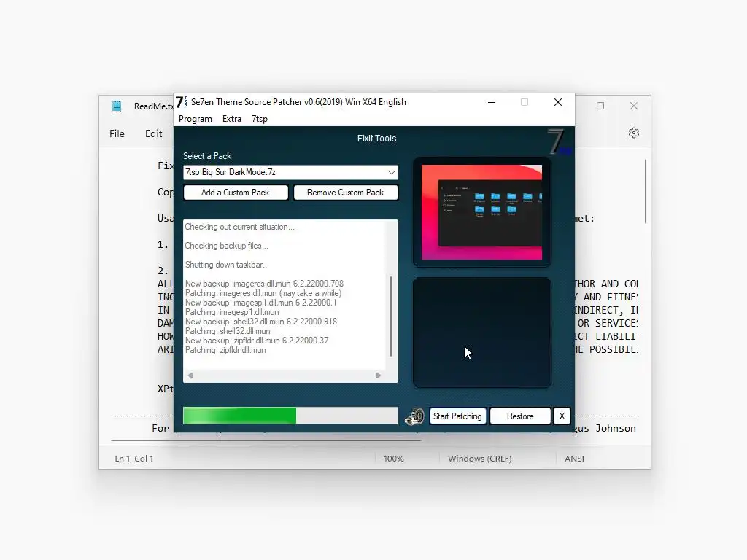Image resolution: width=747 pixels, height=560 pixels.
Task: Close the Notepad window
Action: [x=634, y=106]
